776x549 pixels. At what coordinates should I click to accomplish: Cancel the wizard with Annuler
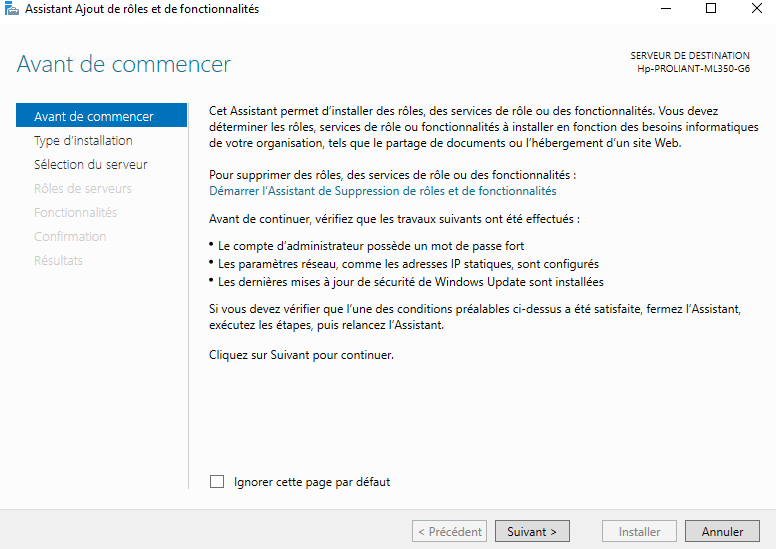click(x=721, y=532)
